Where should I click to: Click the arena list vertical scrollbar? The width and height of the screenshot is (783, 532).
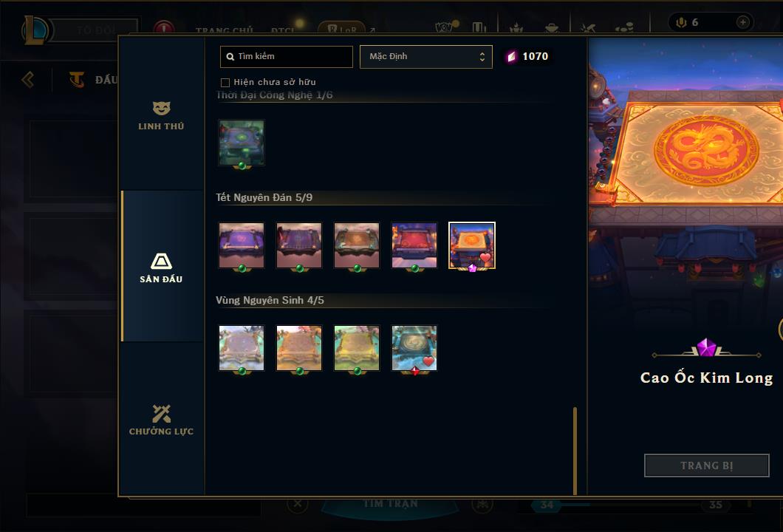click(575, 451)
